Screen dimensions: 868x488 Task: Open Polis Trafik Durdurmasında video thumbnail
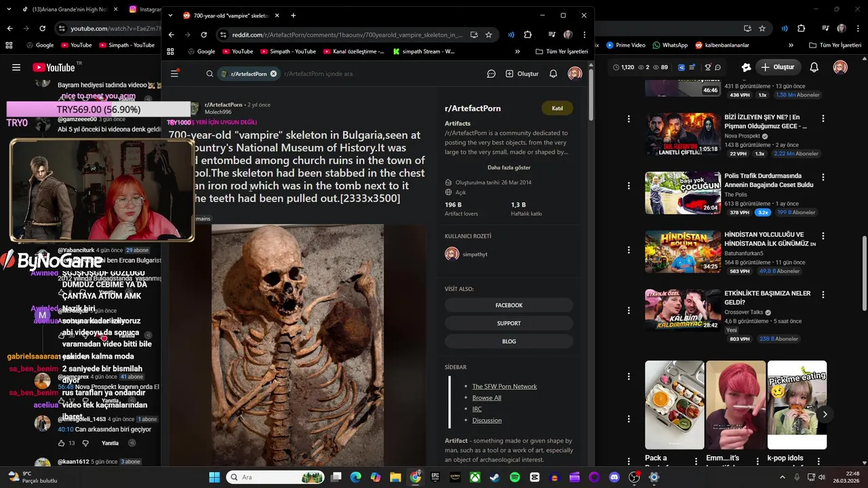click(683, 192)
